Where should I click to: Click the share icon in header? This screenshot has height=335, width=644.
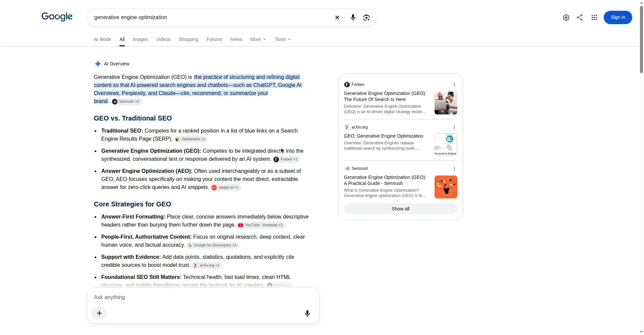click(580, 17)
